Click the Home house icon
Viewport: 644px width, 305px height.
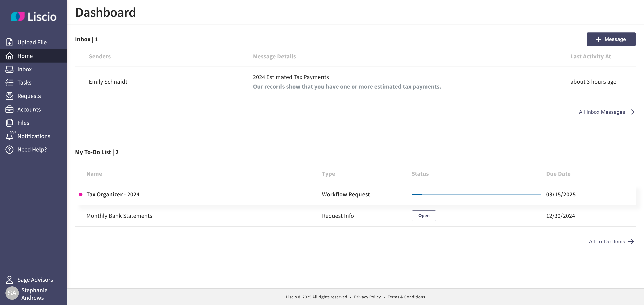coord(9,56)
